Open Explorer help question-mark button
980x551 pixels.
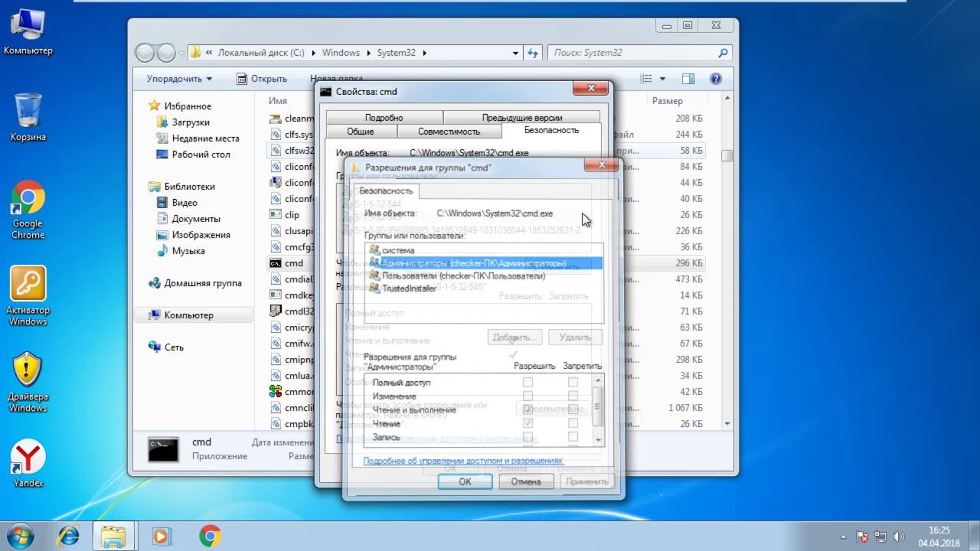coord(716,78)
